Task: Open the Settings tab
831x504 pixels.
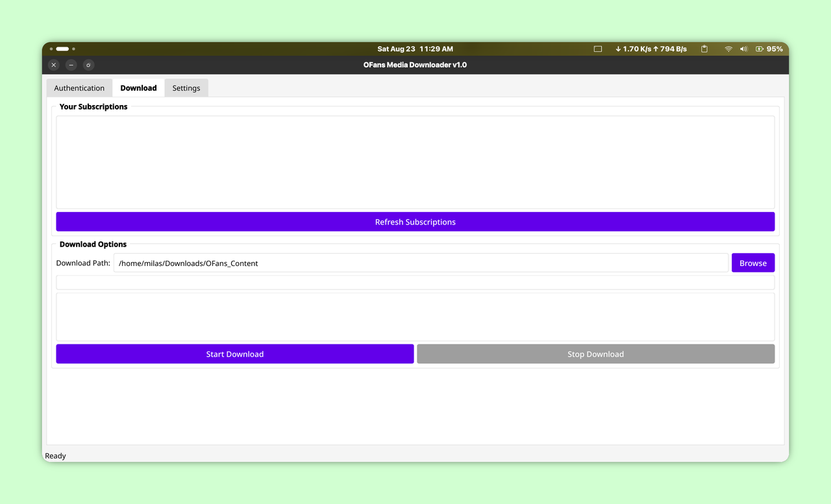Action: [186, 88]
